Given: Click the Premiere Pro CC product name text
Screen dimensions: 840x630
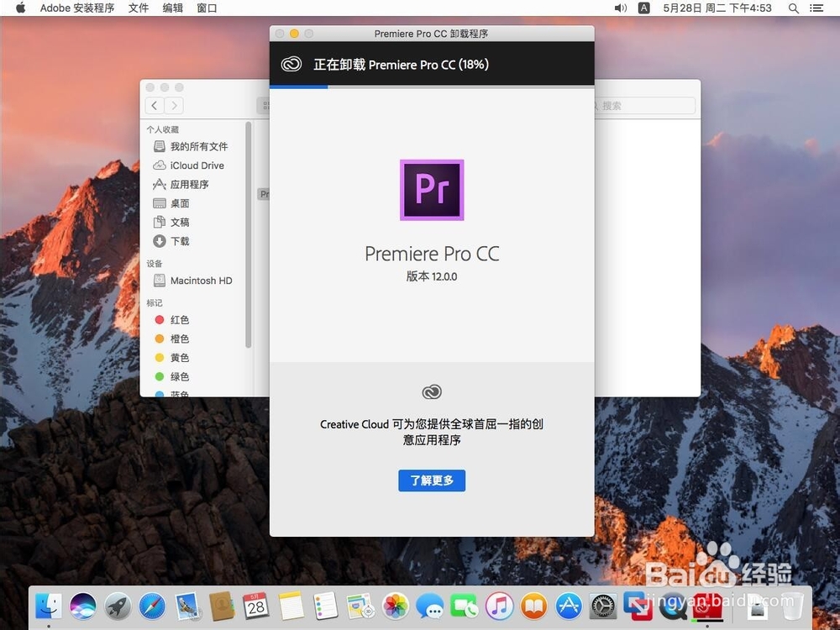Looking at the screenshot, I should coord(432,254).
